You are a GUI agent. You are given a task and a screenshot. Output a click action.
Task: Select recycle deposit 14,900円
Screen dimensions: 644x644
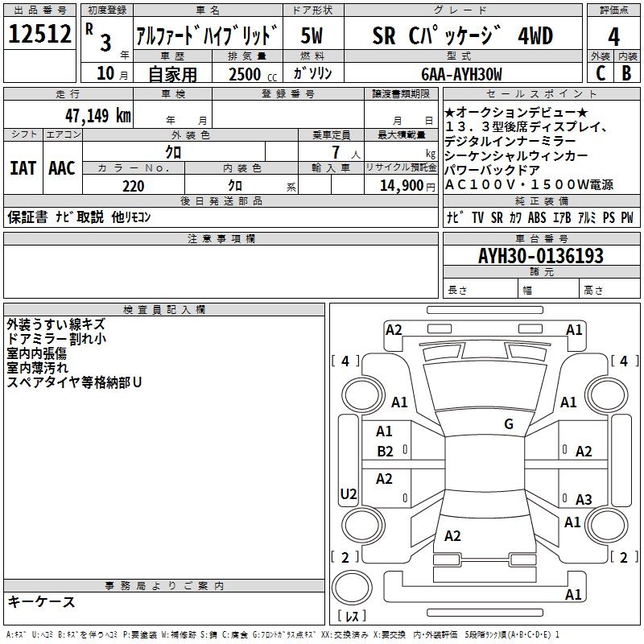[407, 186]
